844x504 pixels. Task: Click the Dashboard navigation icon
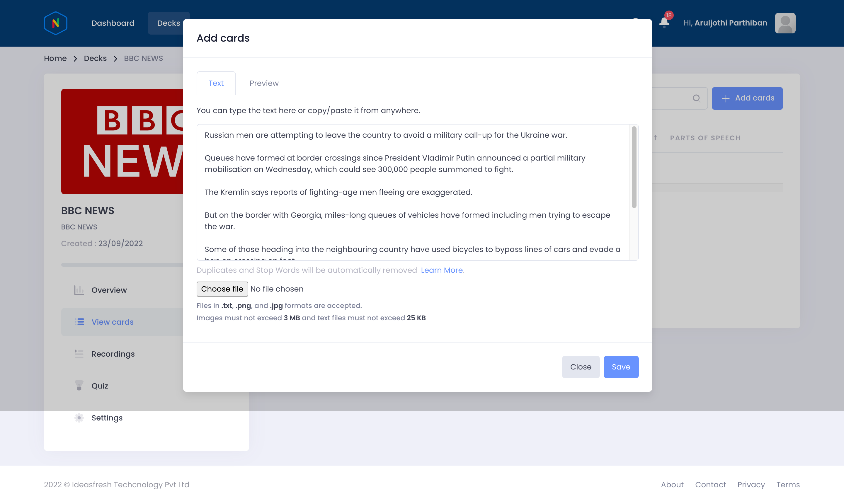tap(113, 23)
